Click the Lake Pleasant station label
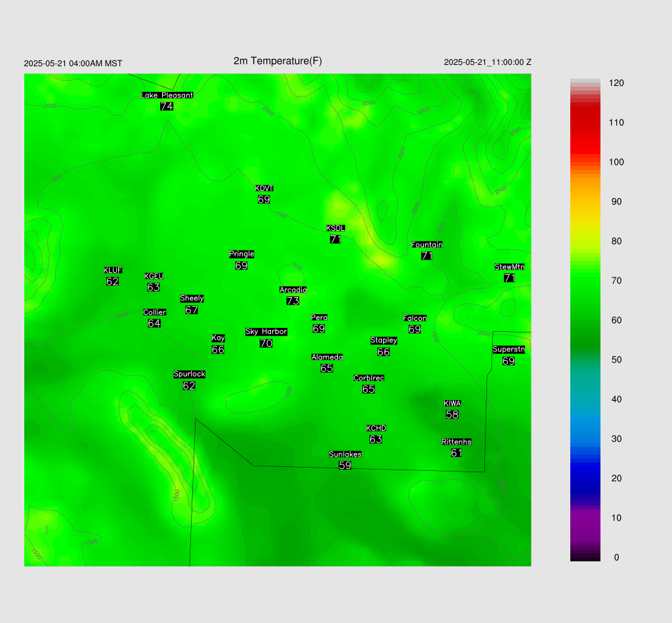The width and height of the screenshot is (672, 623). pos(167,95)
